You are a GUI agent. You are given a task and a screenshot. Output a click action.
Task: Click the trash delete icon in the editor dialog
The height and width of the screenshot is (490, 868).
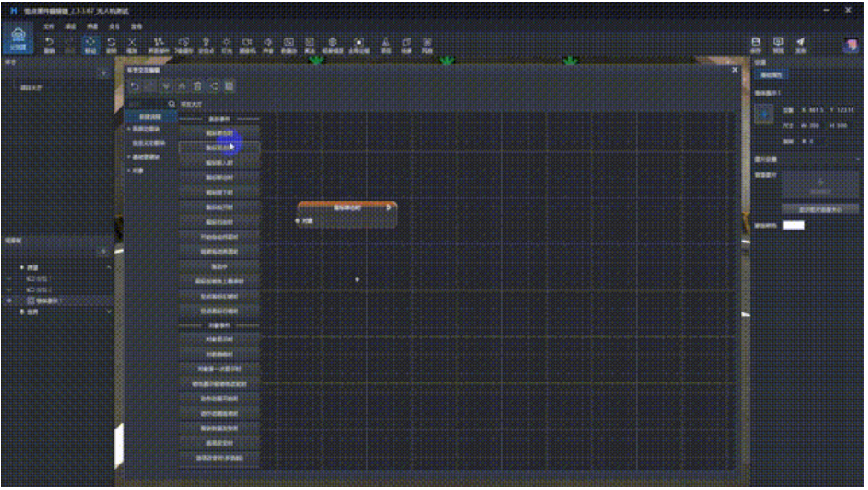(197, 86)
